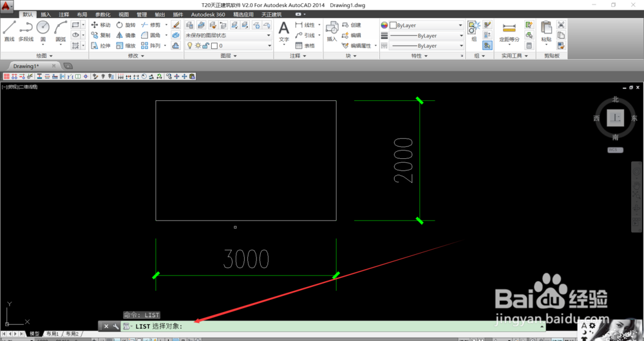Select the 圆 (Circle) tool
The width and height of the screenshot is (644, 341).
tap(43, 31)
